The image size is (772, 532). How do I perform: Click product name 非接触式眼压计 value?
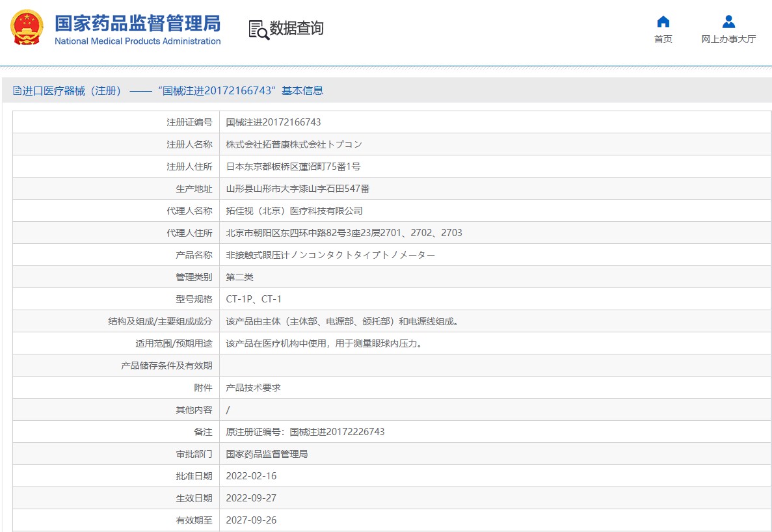click(x=330, y=255)
